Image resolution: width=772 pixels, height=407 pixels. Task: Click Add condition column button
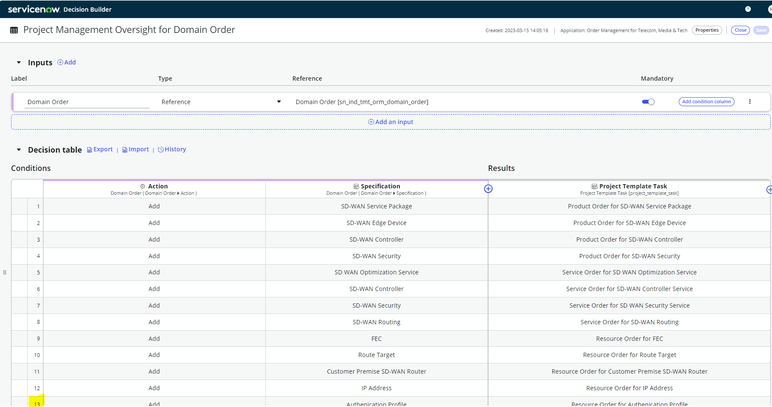click(x=707, y=101)
